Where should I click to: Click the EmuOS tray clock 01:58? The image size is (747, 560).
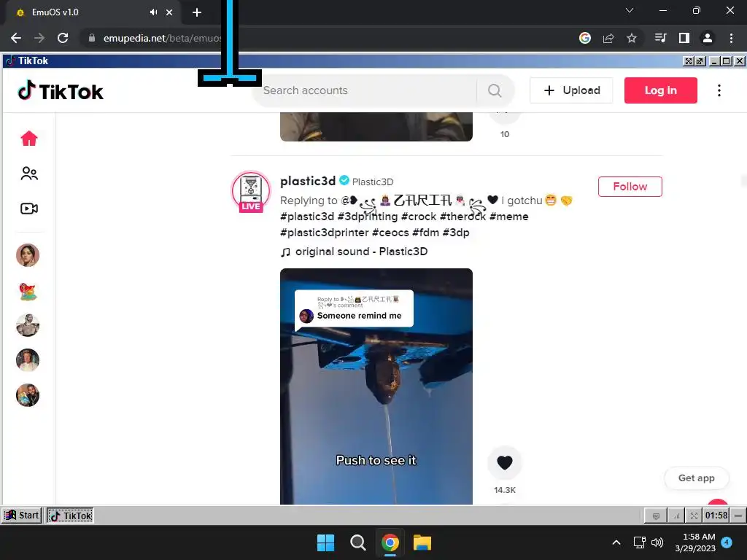pyautogui.click(x=716, y=516)
